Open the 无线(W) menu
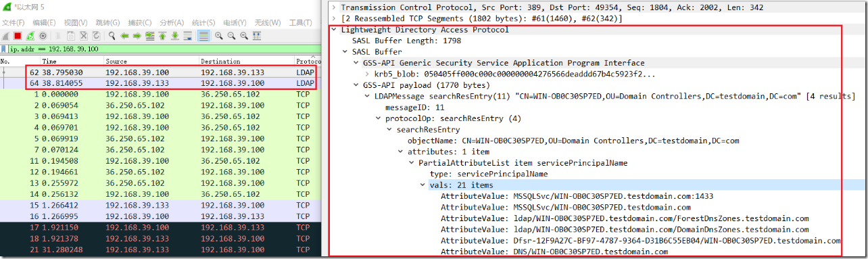This screenshot has width=868, height=259. click(268, 22)
